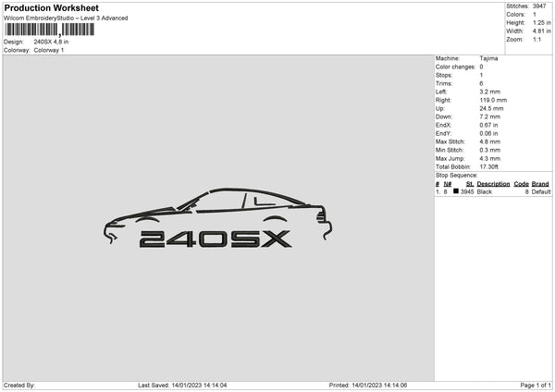Click the Height value 1.25 in
The image size is (555, 392).
coord(541,22)
